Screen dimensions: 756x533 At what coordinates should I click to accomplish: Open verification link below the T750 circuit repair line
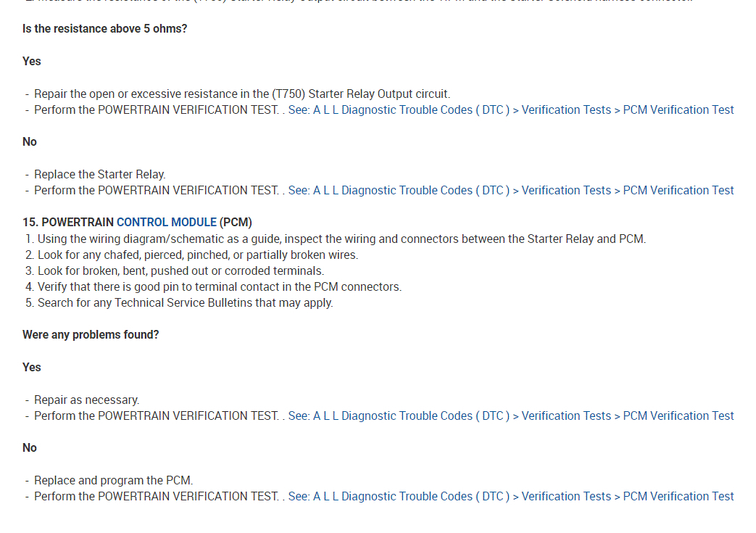click(x=510, y=110)
